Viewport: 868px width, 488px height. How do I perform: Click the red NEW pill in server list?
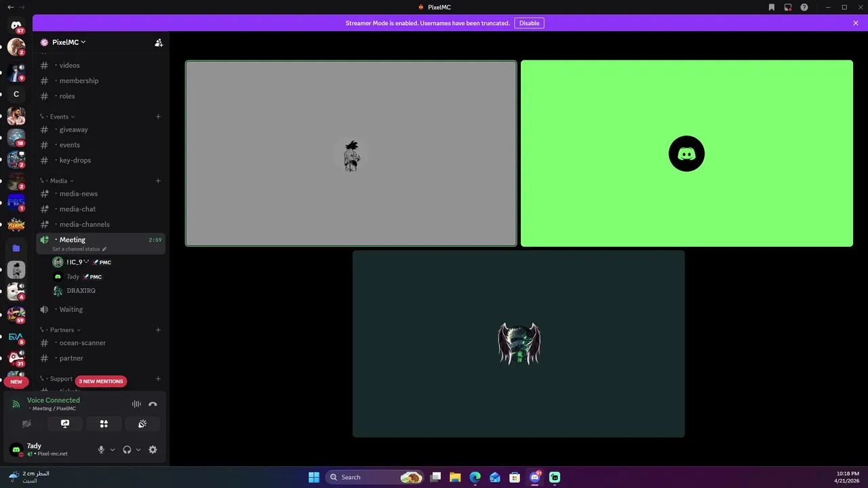point(16,382)
